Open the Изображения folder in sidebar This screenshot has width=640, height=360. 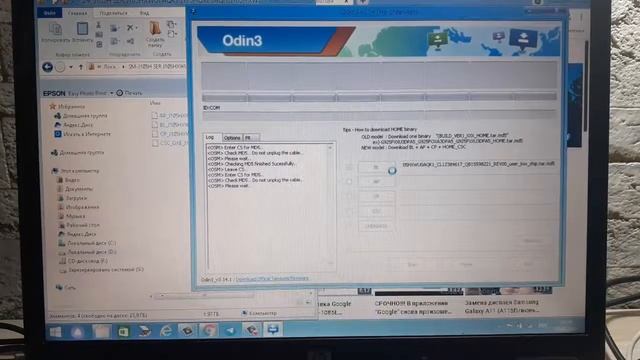click(x=79, y=207)
